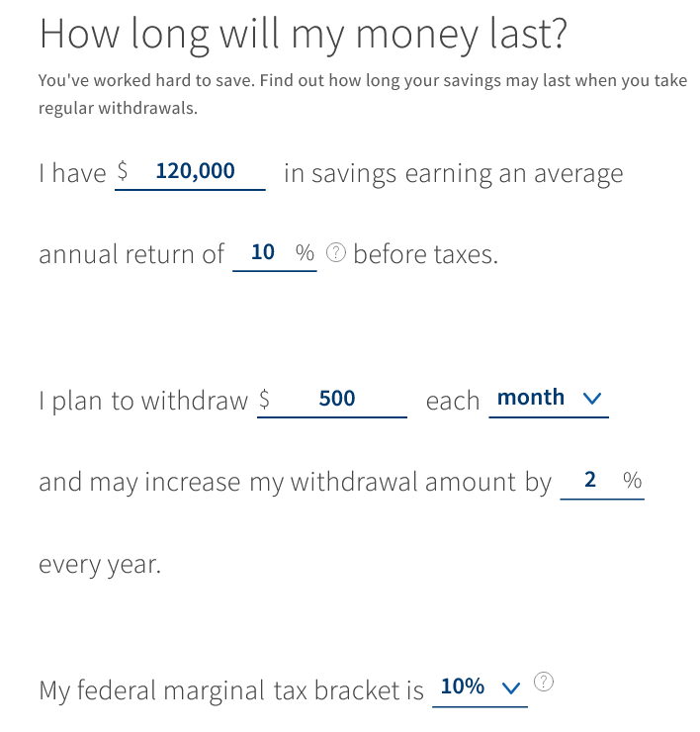This screenshot has height=732, width=700.
Task: Click the You've worked hard to save description
Action: 363,94
